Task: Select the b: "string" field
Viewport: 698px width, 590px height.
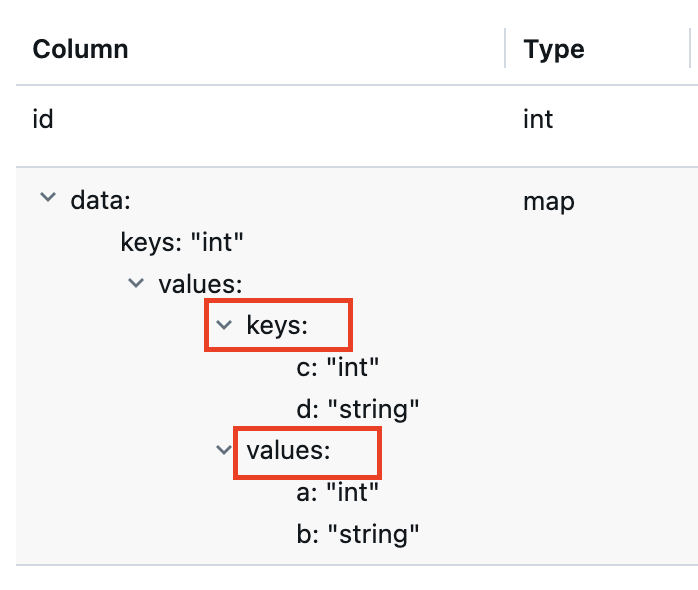Action: 358,534
